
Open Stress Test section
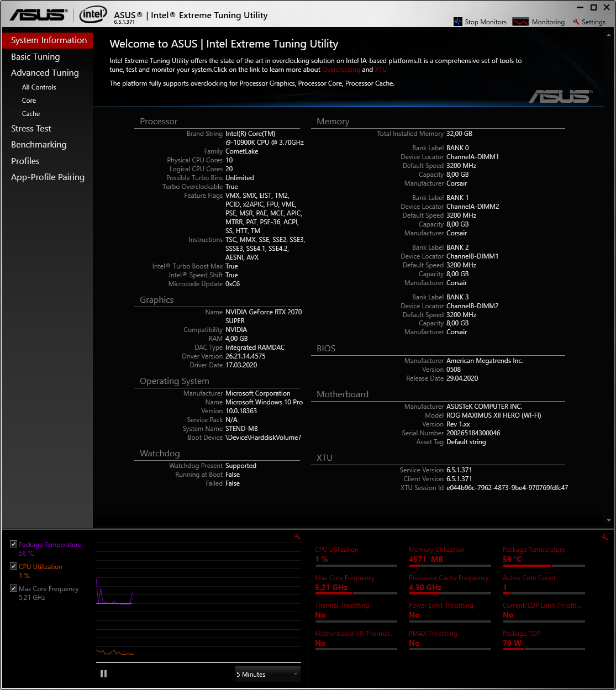(x=31, y=128)
